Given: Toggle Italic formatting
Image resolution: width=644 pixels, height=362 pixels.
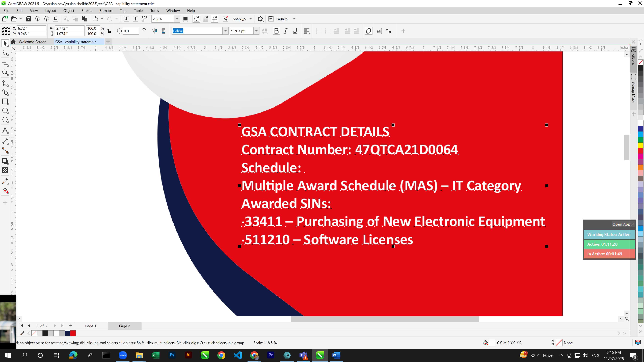Looking at the screenshot, I should tap(285, 31).
